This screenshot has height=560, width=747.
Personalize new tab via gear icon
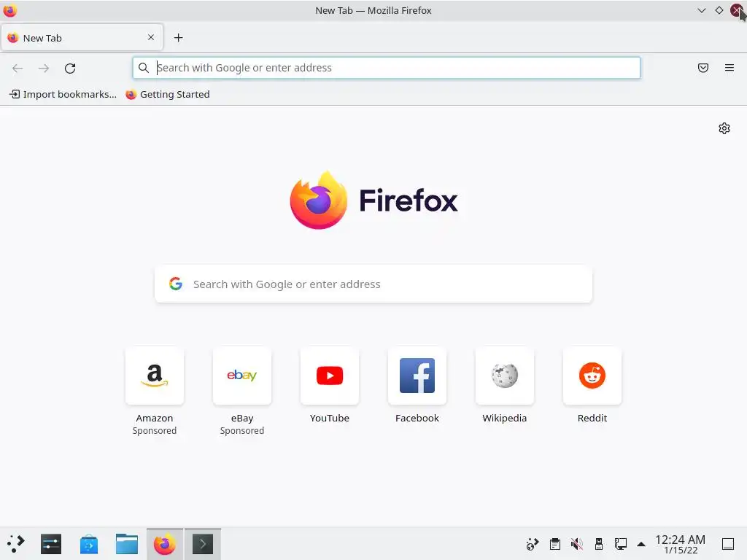pyautogui.click(x=724, y=128)
